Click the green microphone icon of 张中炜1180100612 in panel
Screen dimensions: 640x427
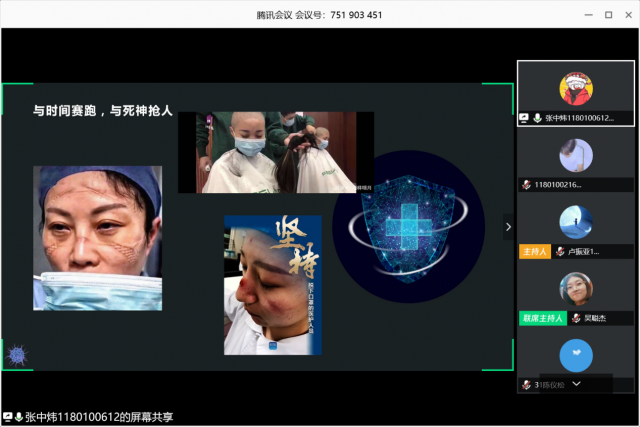pos(537,118)
